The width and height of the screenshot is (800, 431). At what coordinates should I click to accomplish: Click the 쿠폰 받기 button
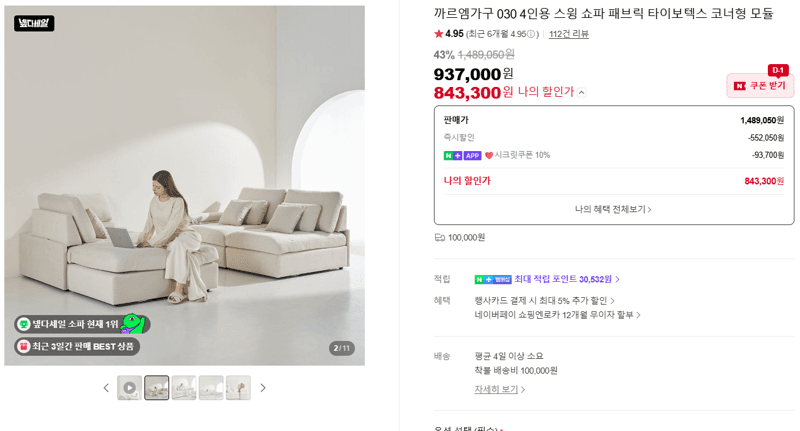pos(760,86)
